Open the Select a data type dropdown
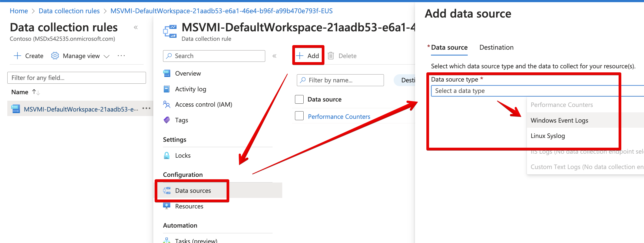644x243 pixels. (x=537, y=91)
